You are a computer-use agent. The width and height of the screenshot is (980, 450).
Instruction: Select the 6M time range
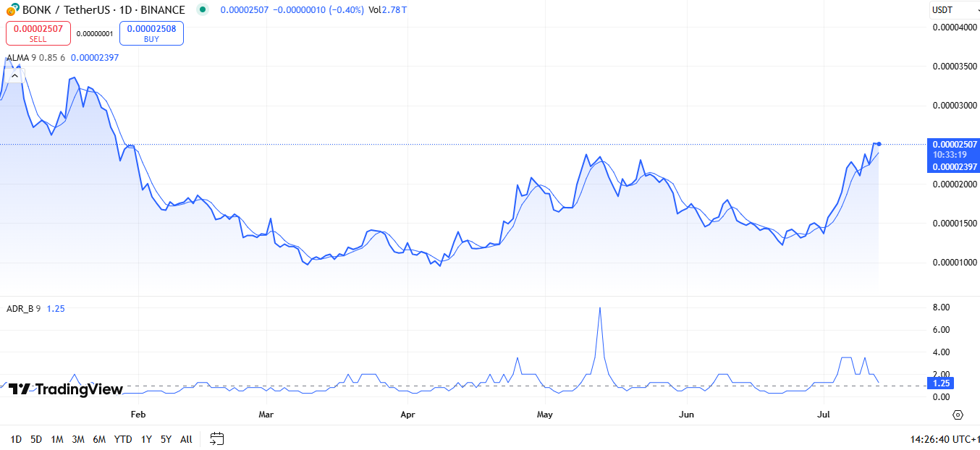coord(99,438)
